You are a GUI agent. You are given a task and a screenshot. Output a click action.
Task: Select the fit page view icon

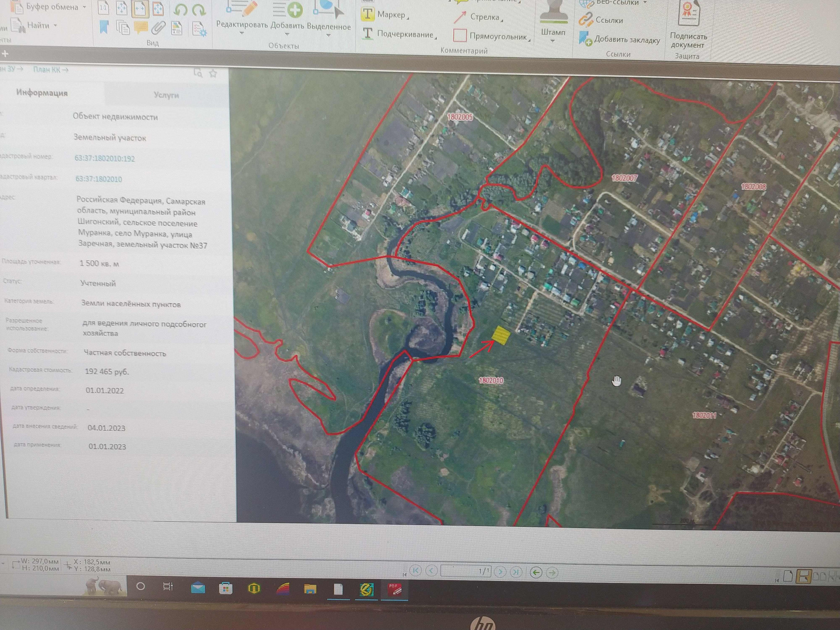coord(122,8)
